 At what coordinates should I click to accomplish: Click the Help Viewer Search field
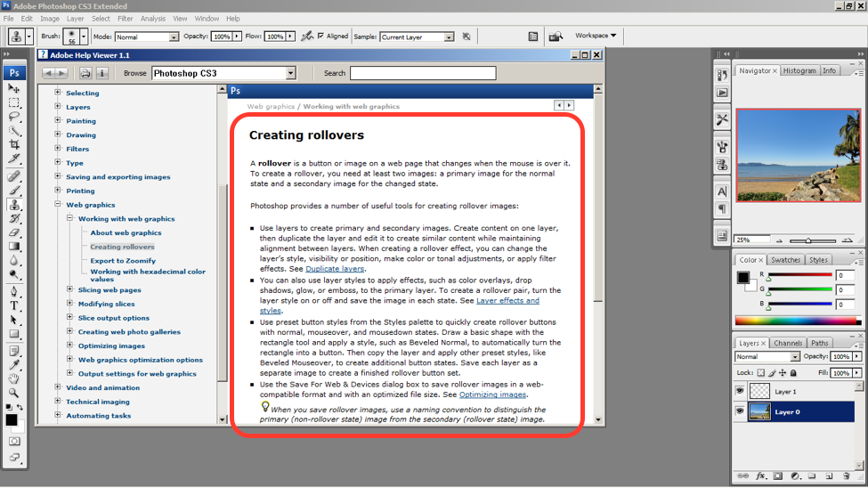click(x=423, y=73)
